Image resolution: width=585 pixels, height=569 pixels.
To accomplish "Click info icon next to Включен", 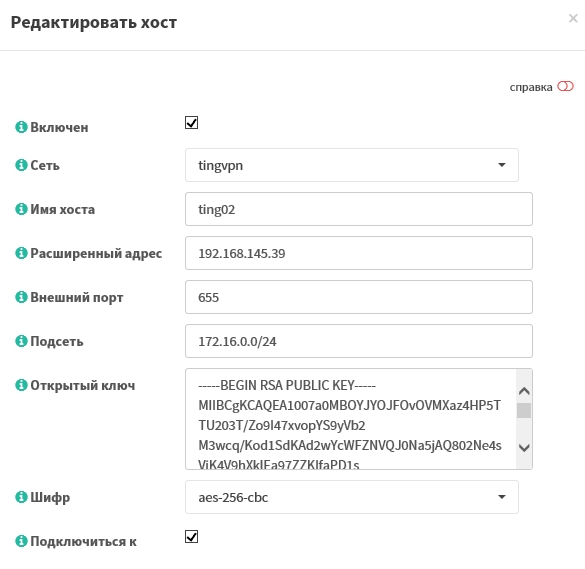I will (x=21, y=127).
